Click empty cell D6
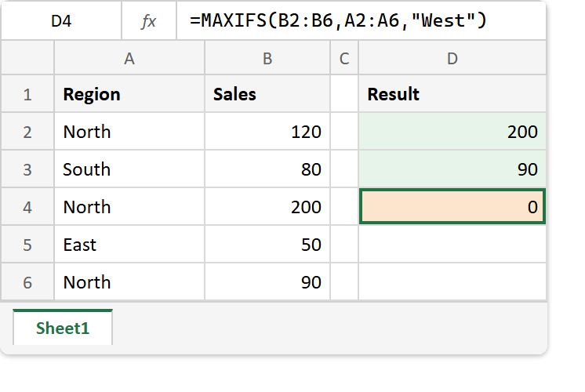585x392 pixels. pyautogui.click(x=452, y=282)
